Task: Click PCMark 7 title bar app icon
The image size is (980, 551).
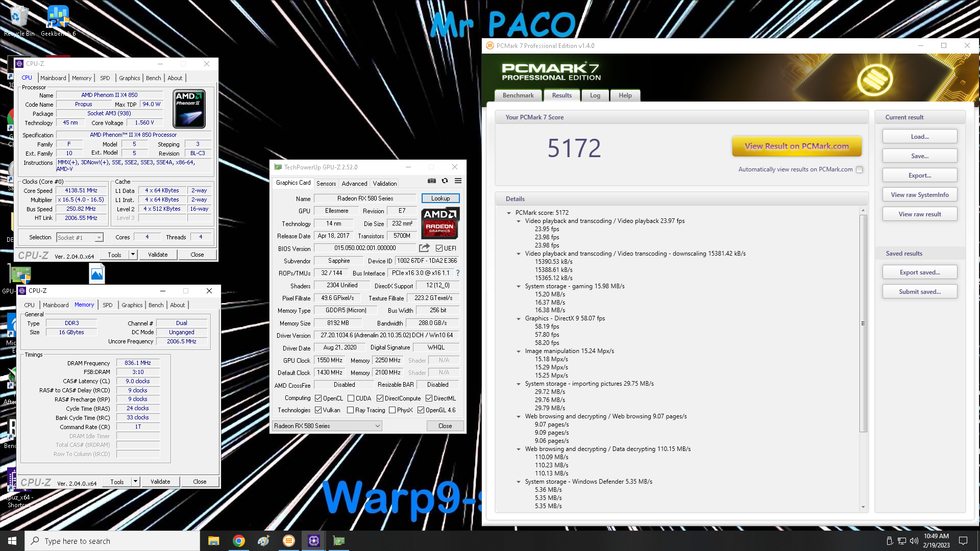Action: [490, 45]
